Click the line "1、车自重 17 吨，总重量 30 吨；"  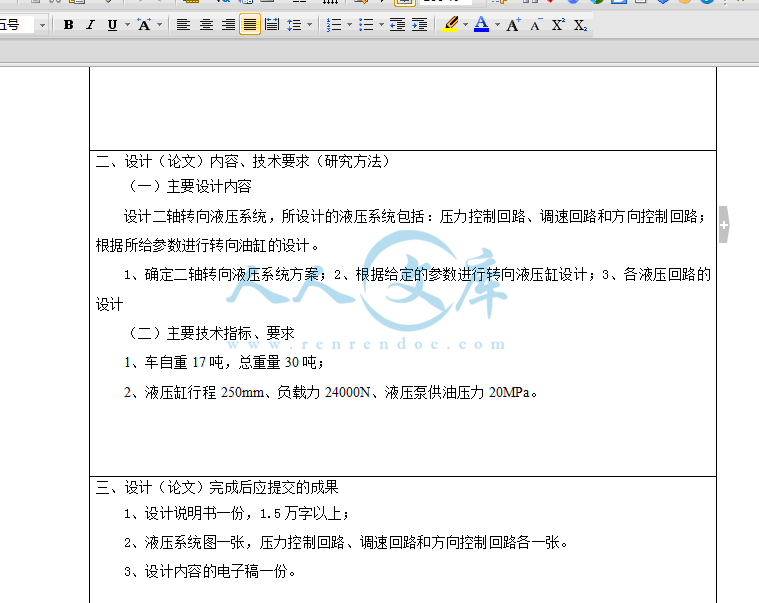click(x=224, y=362)
